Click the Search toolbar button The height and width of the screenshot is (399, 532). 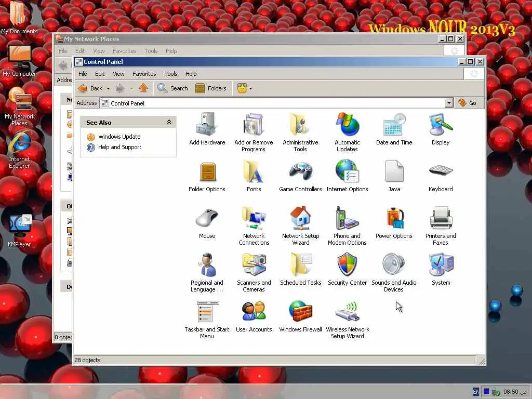[x=172, y=88]
